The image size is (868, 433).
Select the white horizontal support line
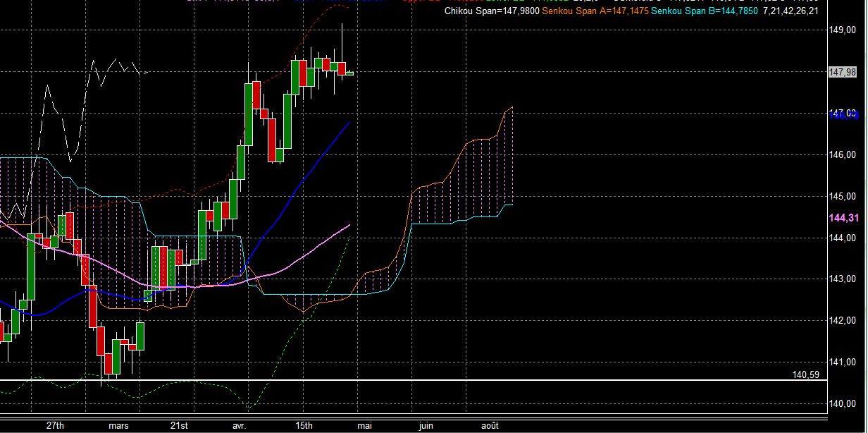point(412,381)
